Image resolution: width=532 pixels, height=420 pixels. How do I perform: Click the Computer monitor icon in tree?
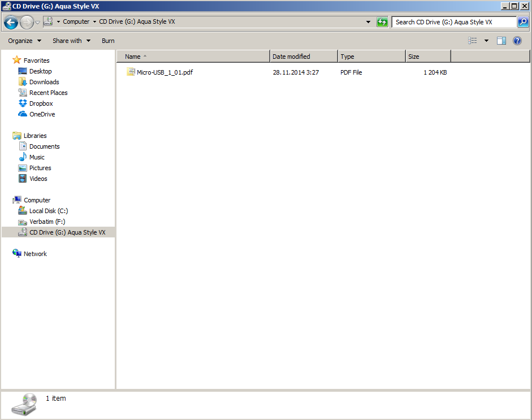tap(16, 200)
